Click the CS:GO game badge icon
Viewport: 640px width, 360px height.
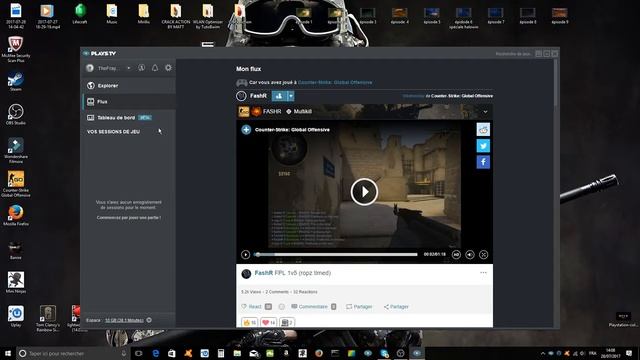[244, 111]
